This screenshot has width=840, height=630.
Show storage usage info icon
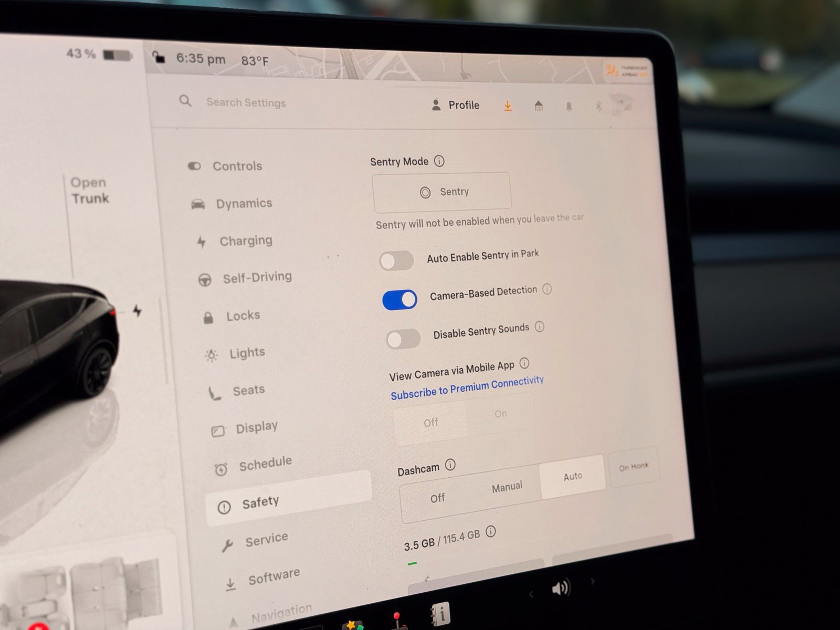click(490, 531)
